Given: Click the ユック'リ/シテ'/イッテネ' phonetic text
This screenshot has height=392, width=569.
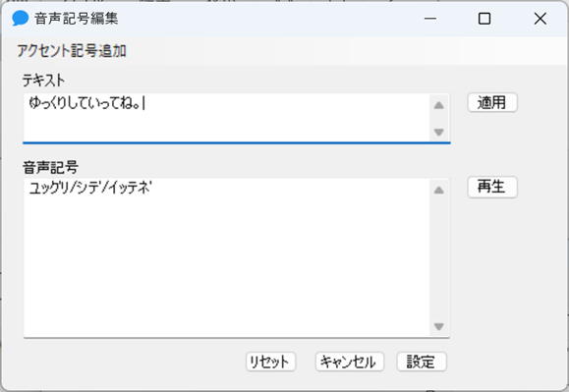Looking at the screenshot, I should click(90, 188).
